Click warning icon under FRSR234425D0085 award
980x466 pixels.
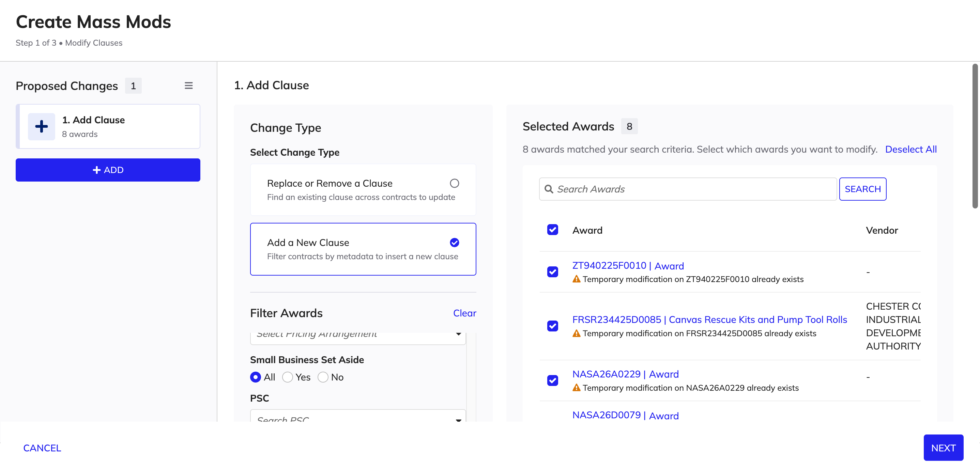576,333
